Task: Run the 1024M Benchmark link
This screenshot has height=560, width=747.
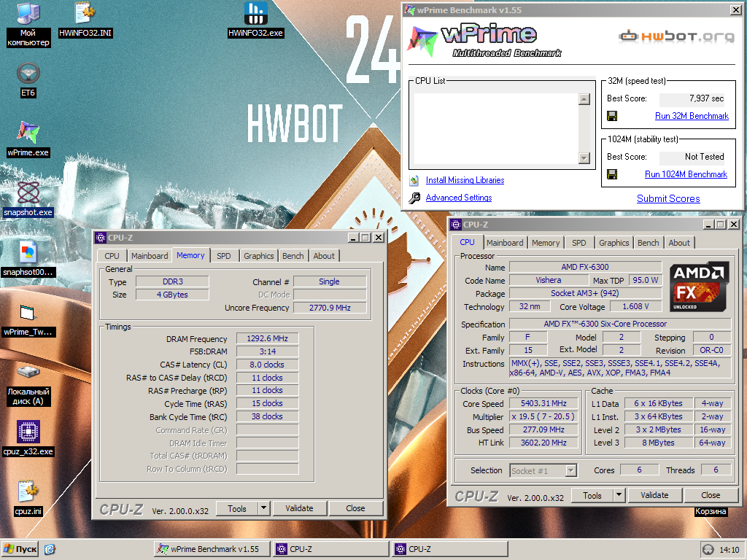Action: (x=686, y=174)
